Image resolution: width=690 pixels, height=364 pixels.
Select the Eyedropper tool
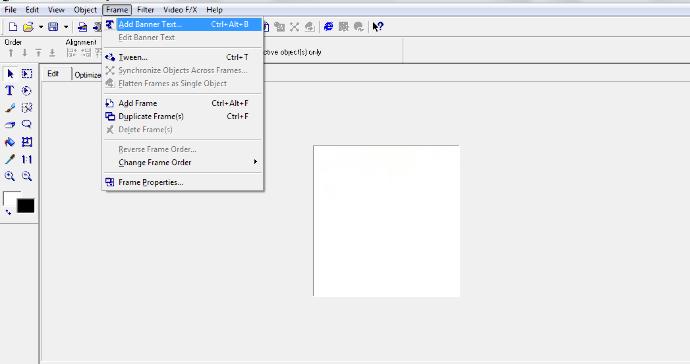(10, 159)
